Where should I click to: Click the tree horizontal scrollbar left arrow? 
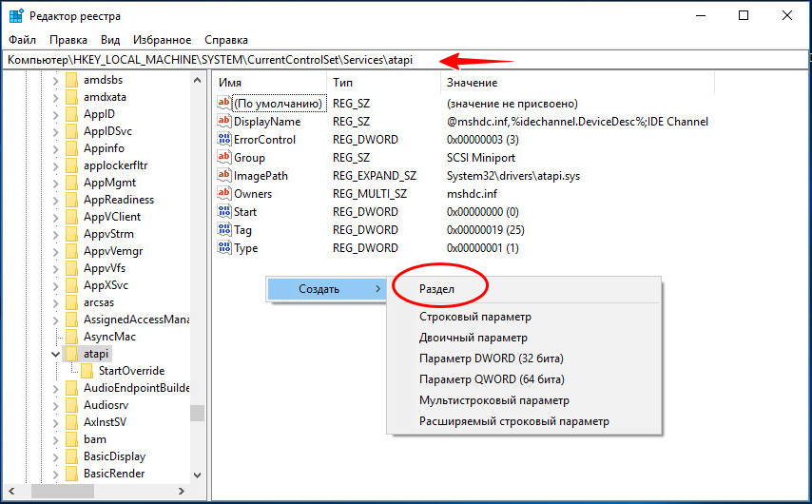tap(12, 491)
